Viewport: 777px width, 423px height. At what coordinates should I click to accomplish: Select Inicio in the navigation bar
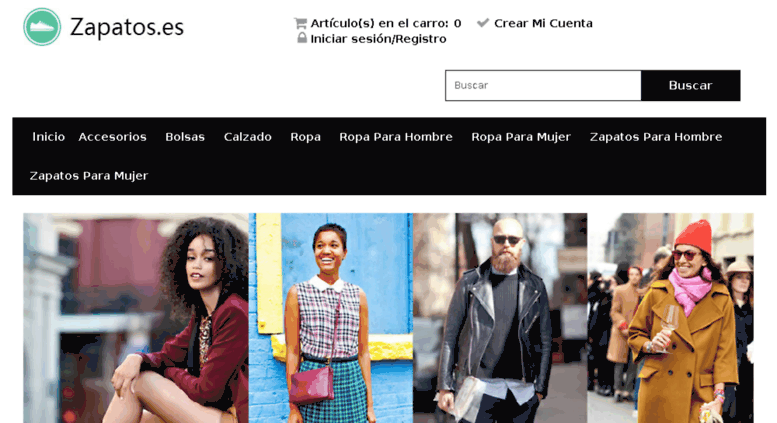pyautogui.click(x=49, y=137)
